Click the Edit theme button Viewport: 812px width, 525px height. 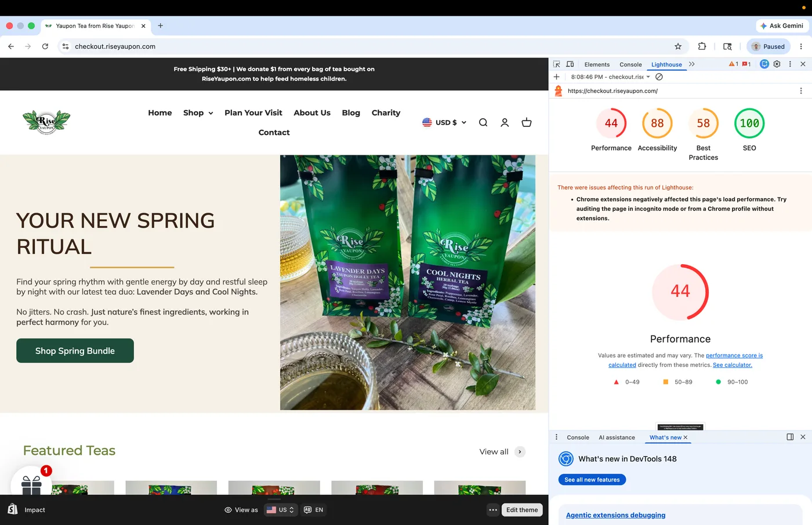point(522,510)
